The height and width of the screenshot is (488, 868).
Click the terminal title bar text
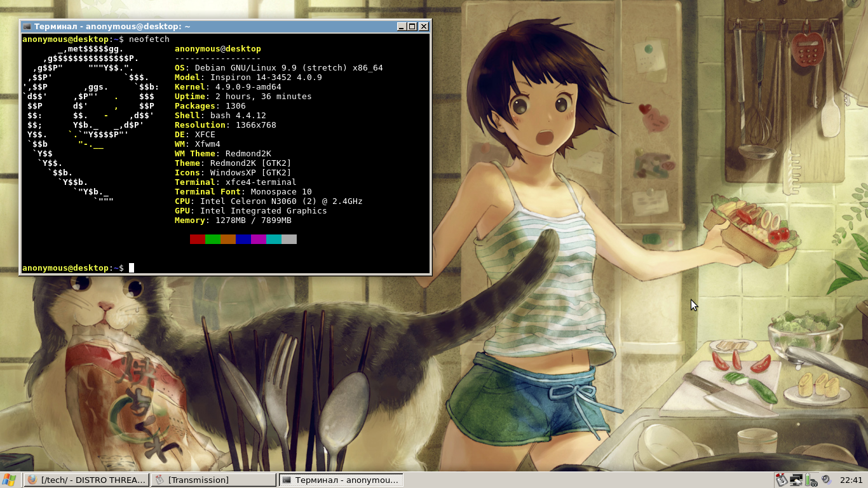(x=112, y=27)
